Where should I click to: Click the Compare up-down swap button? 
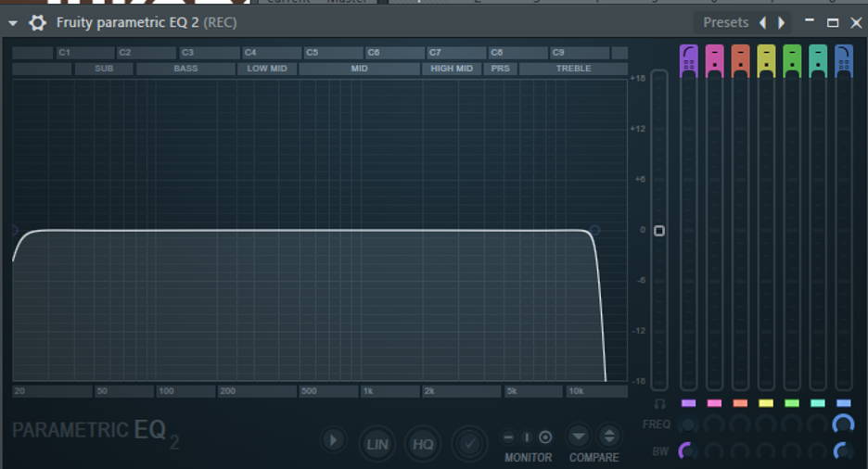[609, 437]
